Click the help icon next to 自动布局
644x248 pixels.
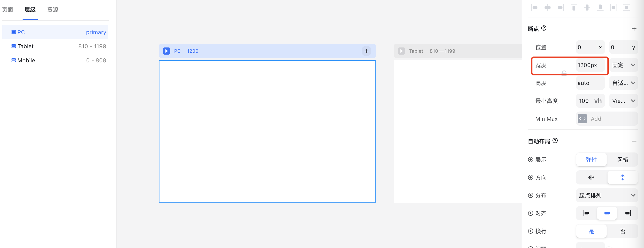(x=555, y=140)
